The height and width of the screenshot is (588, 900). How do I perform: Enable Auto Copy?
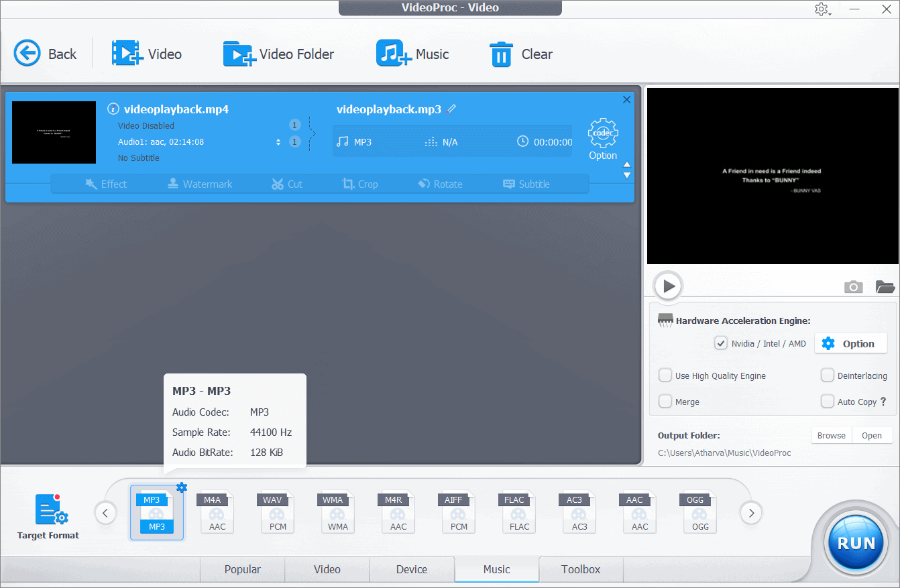pyautogui.click(x=827, y=402)
